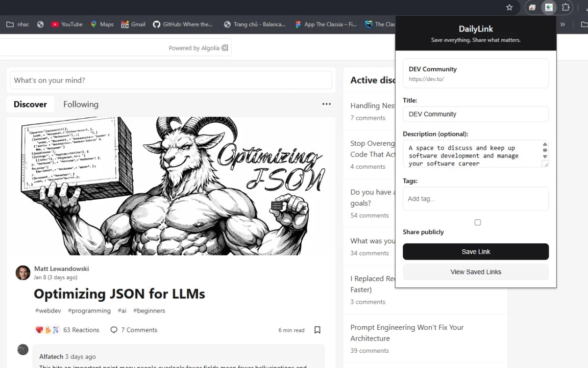This screenshot has width=588, height=368.
Task: Open the Maps bookmark icon
Action: pos(96,24)
